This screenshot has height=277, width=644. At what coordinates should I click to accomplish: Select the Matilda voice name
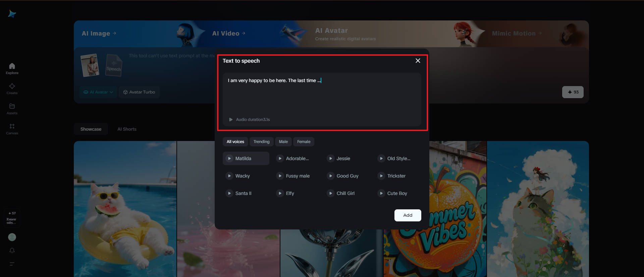pos(243,158)
